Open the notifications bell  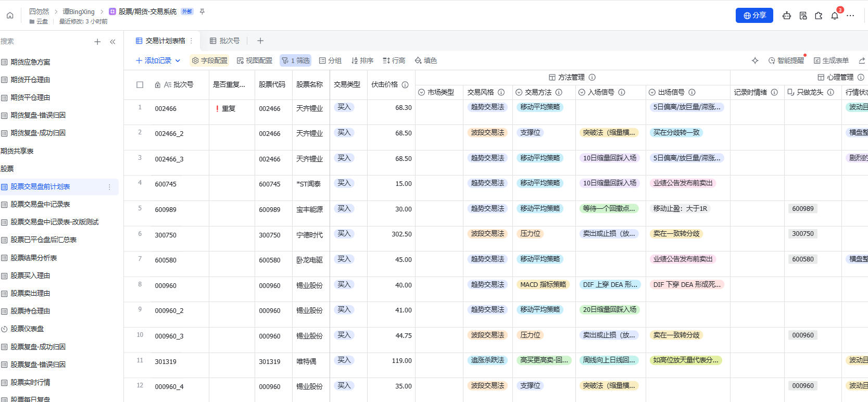[835, 16]
